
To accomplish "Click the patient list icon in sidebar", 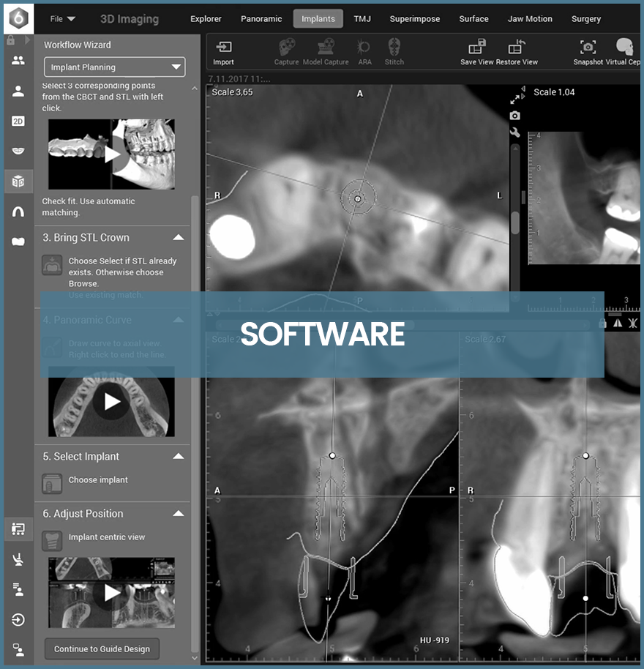I will click(18, 590).
